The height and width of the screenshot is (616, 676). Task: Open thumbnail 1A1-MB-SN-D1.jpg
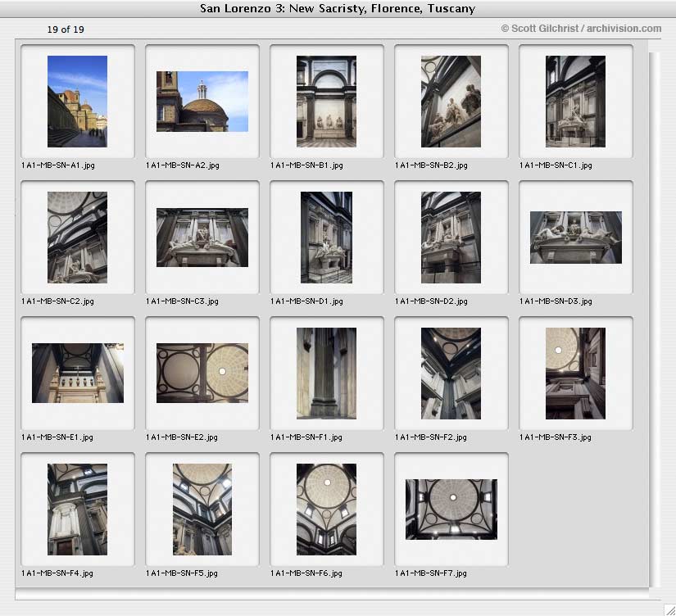pos(326,238)
